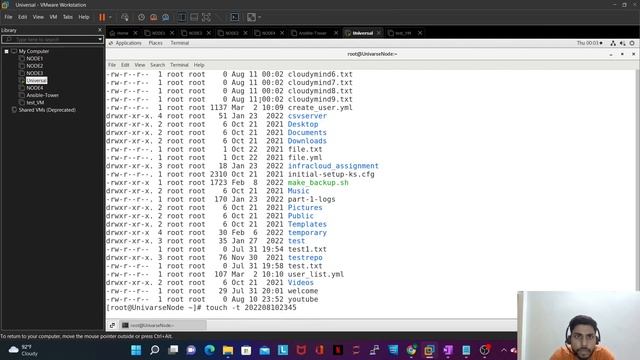Open the terminal window's File menu
This screenshot has width=640, height=360.
coord(112,65)
